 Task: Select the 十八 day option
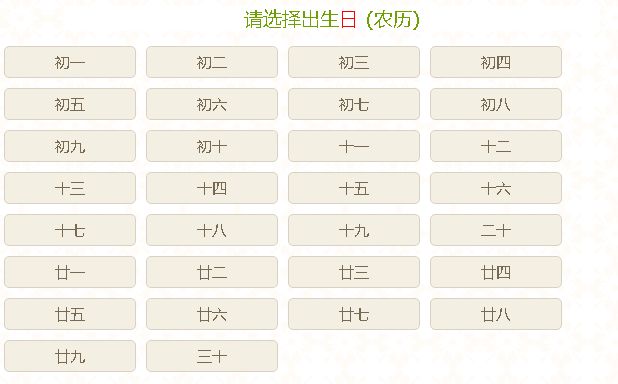click(212, 230)
